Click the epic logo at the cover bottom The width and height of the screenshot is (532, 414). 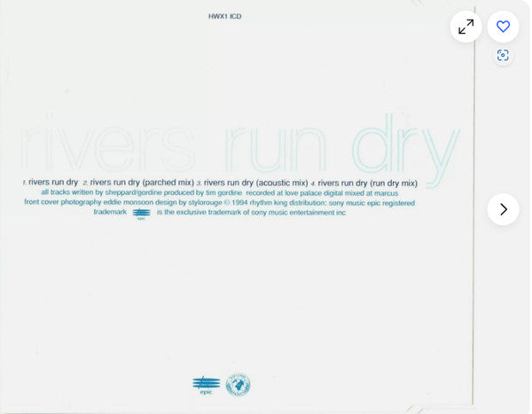click(x=207, y=385)
